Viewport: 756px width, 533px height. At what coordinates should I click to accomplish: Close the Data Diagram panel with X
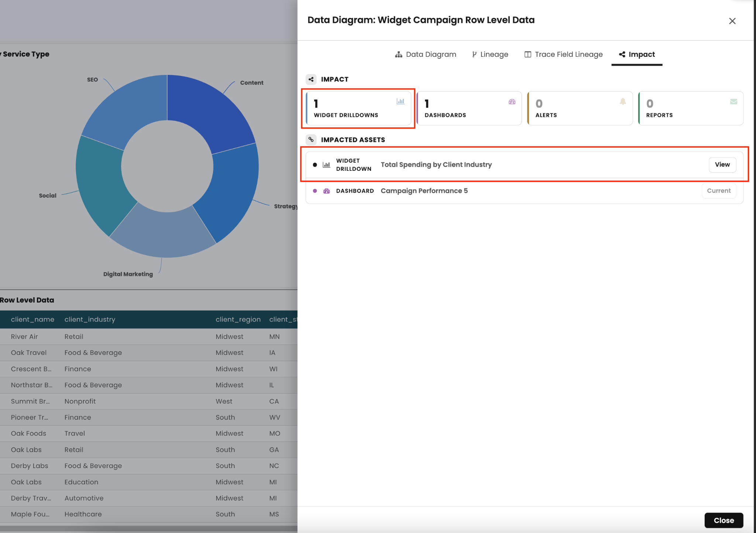point(732,21)
